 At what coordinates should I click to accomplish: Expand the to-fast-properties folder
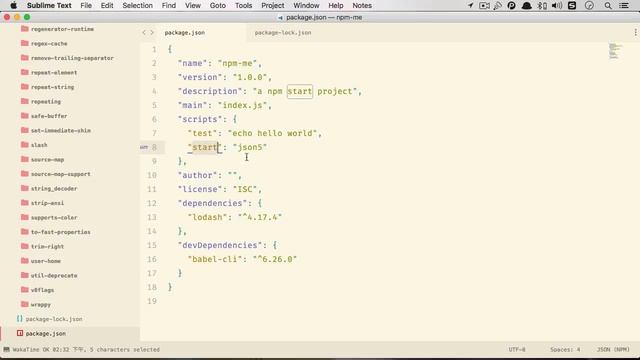(61, 232)
